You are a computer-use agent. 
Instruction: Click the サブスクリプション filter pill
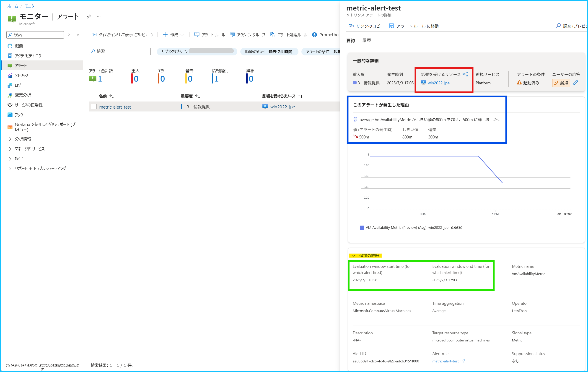(x=197, y=52)
